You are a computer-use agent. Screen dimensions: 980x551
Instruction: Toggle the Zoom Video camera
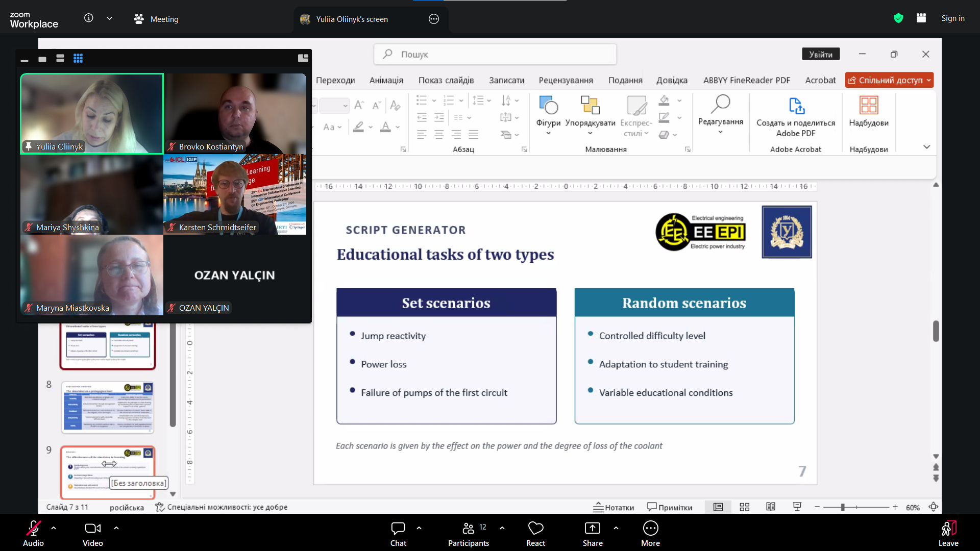tap(93, 534)
